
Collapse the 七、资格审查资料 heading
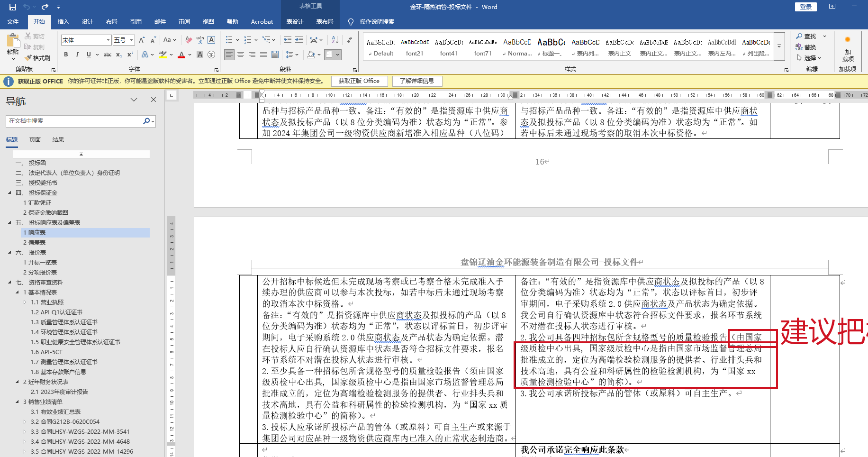click(x=10, y=283)
